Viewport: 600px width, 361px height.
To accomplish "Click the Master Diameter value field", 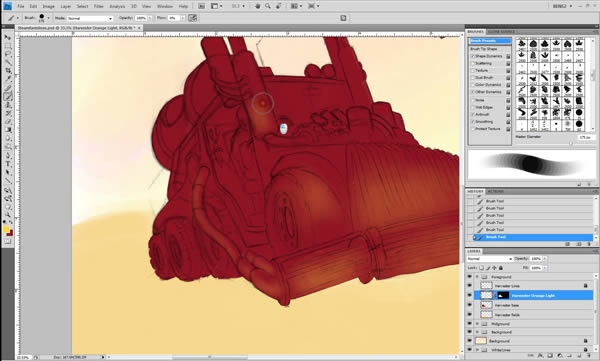I will pos(586,137).
